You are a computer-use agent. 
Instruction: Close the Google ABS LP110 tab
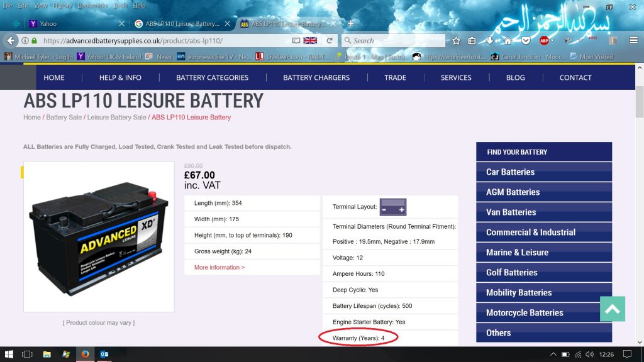(227, 24)
